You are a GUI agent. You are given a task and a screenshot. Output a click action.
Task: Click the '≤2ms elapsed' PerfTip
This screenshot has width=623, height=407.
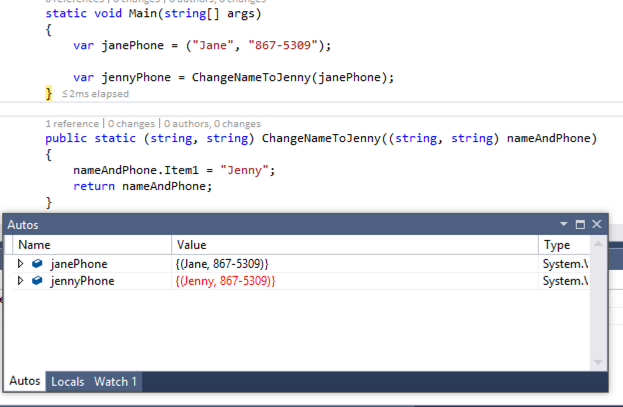tap(95, 94)
